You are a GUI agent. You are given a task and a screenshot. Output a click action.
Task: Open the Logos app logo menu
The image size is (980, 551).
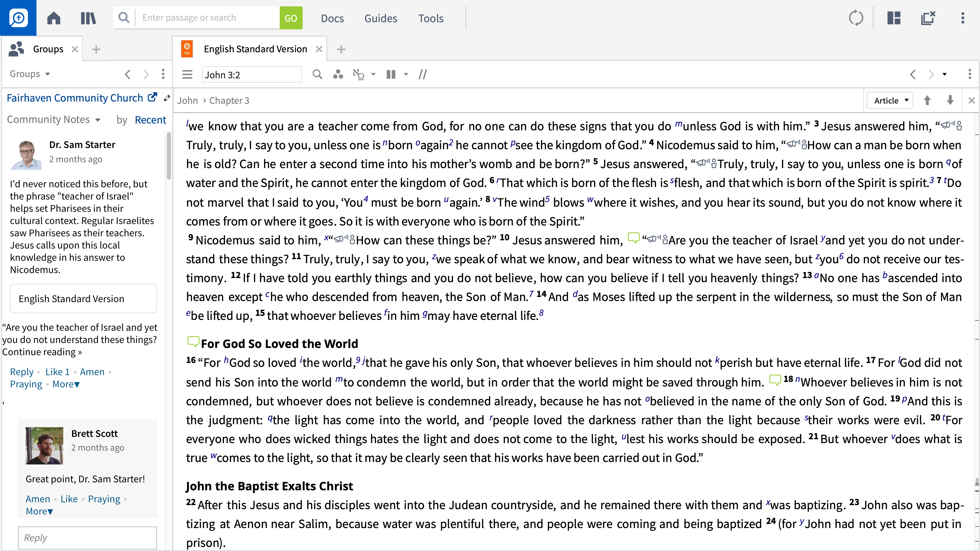[x=18, y=18]
